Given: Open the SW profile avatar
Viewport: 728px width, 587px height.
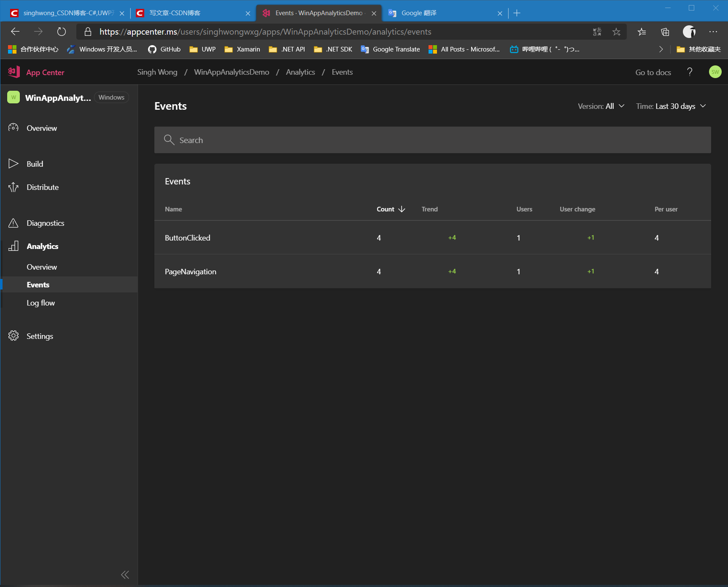Looking at the screenshot, I should pyautogui.click(x=715, y=72).
